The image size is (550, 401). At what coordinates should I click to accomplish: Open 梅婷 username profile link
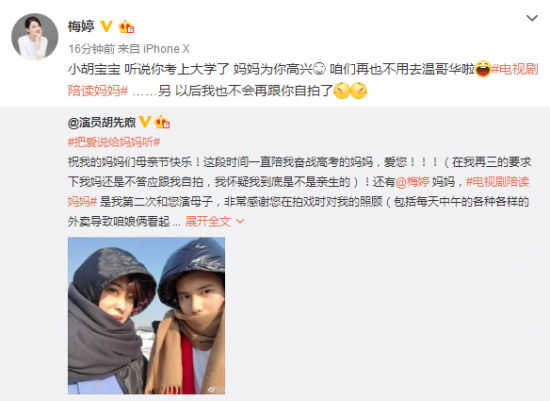coord(81,27)
